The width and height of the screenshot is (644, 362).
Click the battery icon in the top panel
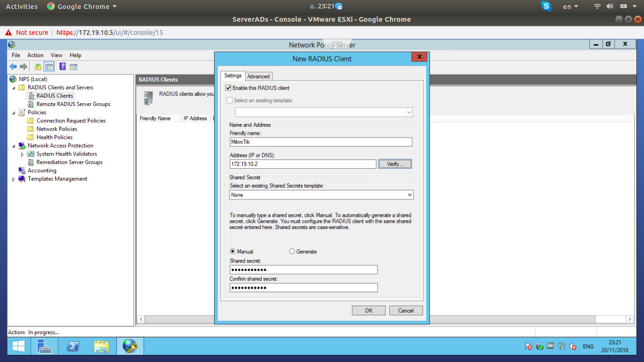pyautogui.click(x=623, y=6)
